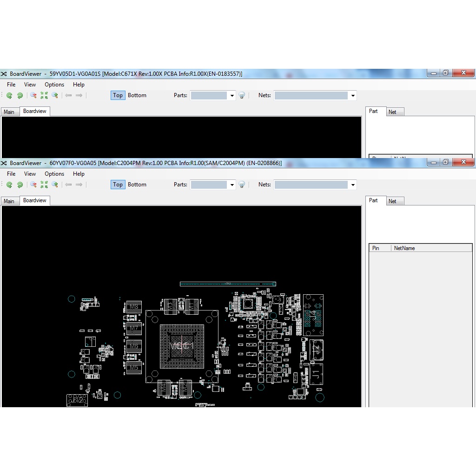Image resolution: width=476 pixels, height=476 pixels.
Task: Select the MGC1 GPU chip on board
Action: [x=182, y=346]
